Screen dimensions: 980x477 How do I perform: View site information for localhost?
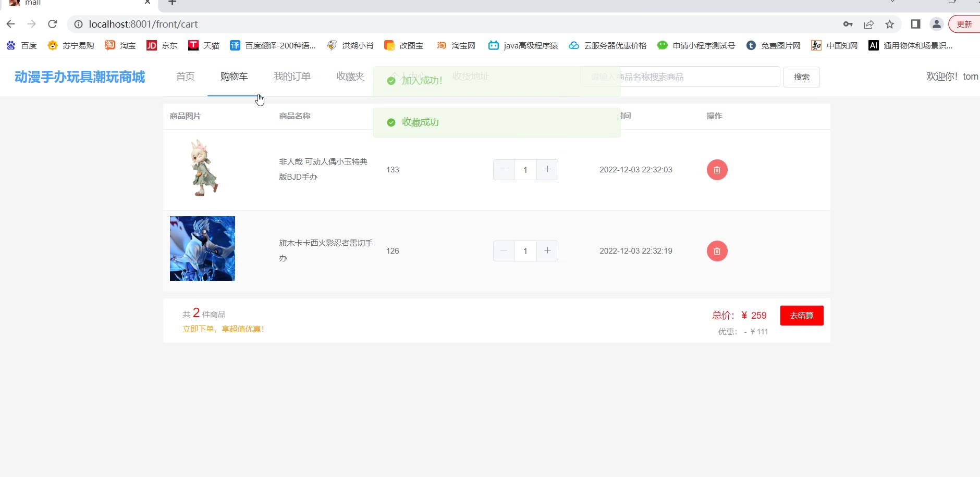click(78, 24)
